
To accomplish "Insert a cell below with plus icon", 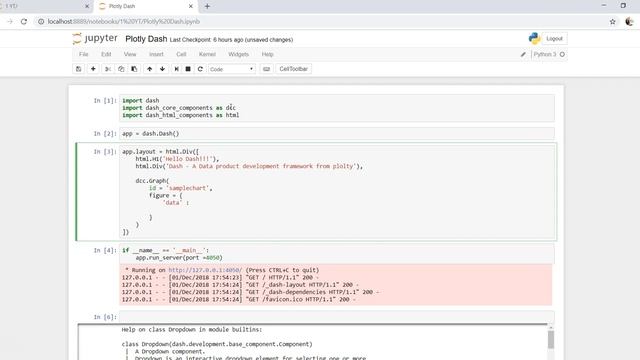I will [x=93, y=69].
